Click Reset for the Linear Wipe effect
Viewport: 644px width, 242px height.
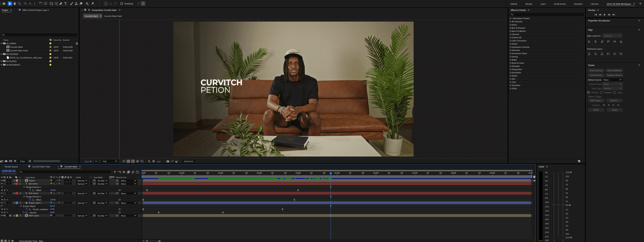(x=52, y=206)
